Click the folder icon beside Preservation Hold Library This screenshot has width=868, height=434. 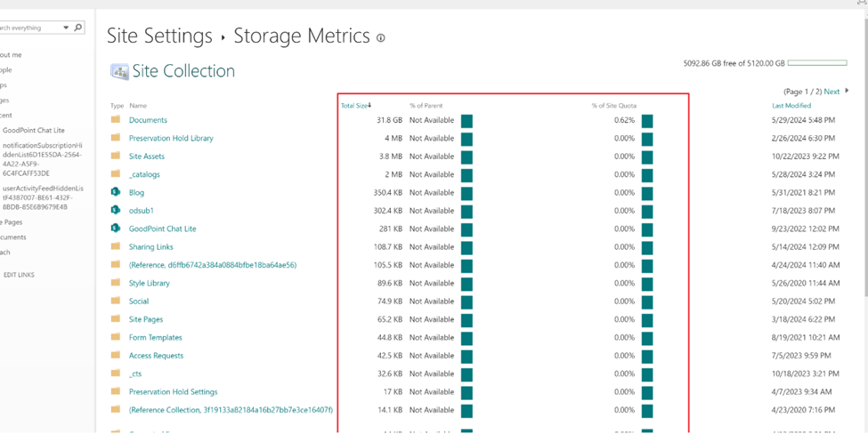[116, 138]
